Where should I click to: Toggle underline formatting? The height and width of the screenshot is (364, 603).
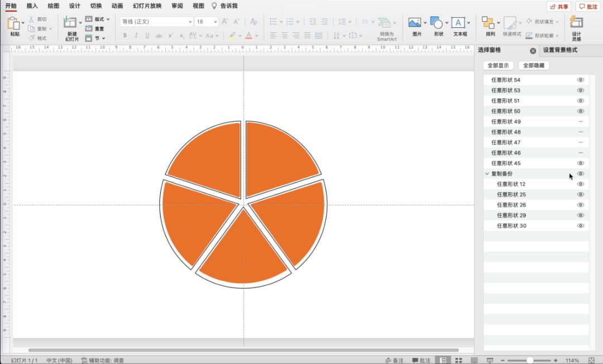tap(147, 35)
